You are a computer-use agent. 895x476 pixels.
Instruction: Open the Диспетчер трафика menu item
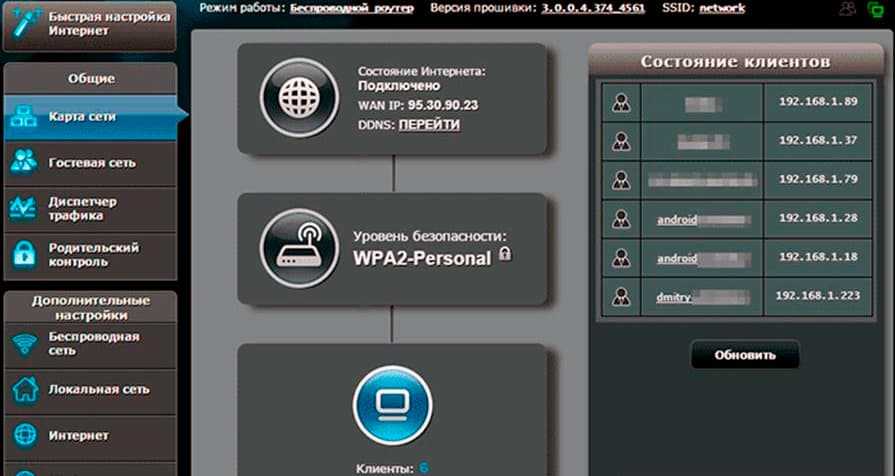90,209
